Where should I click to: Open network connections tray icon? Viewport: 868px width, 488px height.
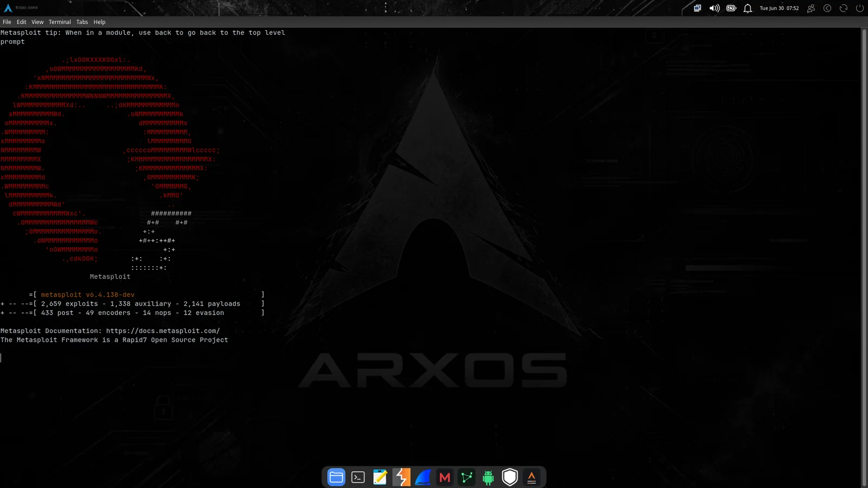(698, 8)
